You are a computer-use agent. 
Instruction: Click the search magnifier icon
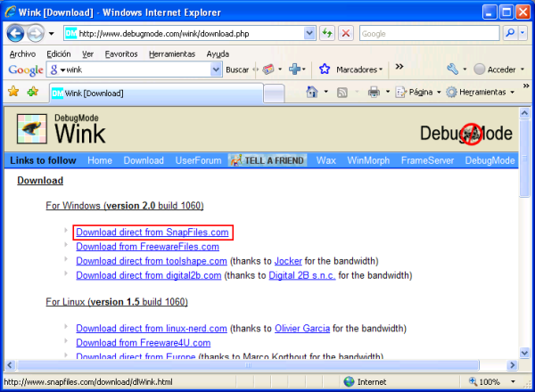pos(510,34)
